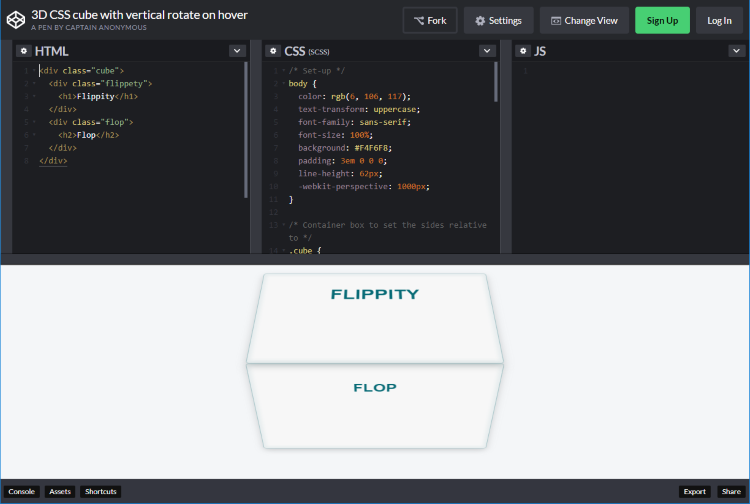Open the pen Settings
750x504 pixels.
[x=498, y=20]
